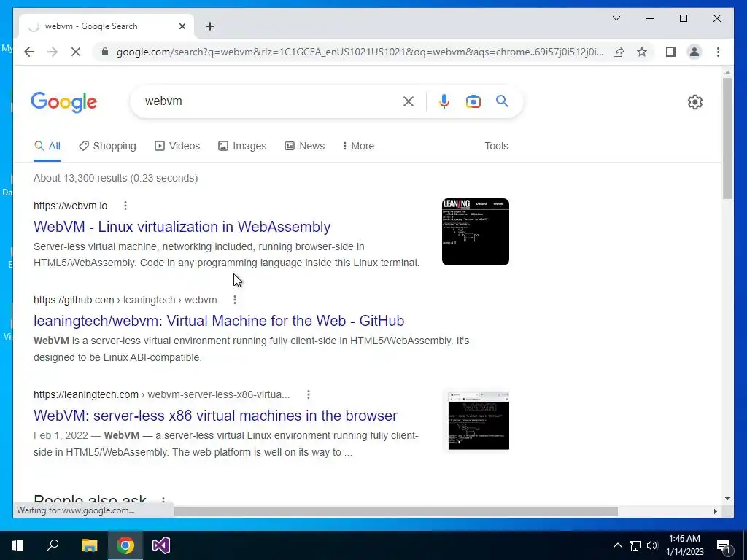Open WebVM - Linux virtualization in WebAssembly result
The width and height of the screenshot is (747, 560).
[x=182, y=227]
